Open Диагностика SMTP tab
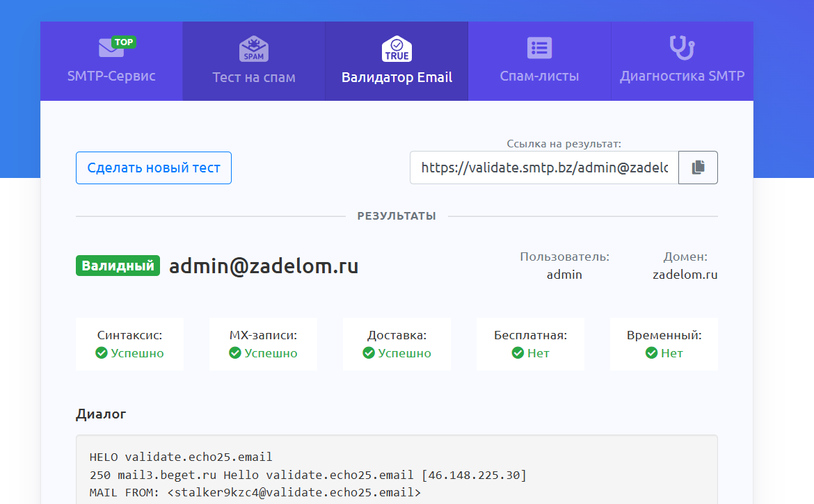814x504 pixels. click(682, 76)
